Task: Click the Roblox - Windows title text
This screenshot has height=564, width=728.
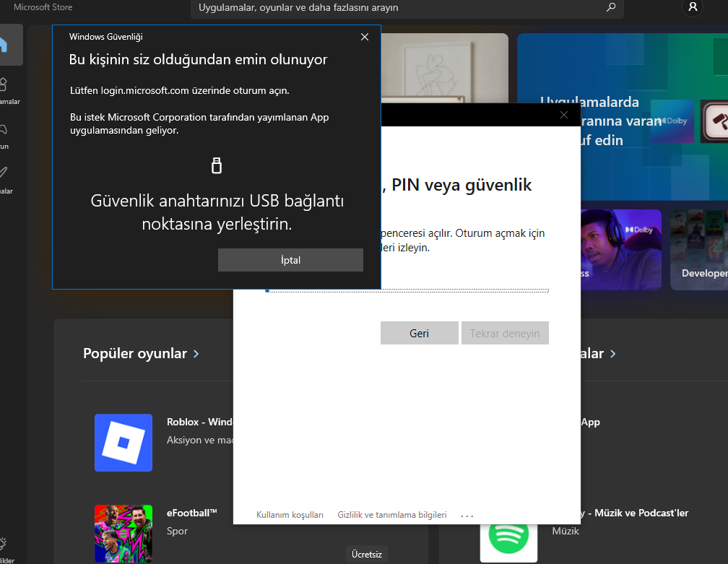Action: point(199,422)
